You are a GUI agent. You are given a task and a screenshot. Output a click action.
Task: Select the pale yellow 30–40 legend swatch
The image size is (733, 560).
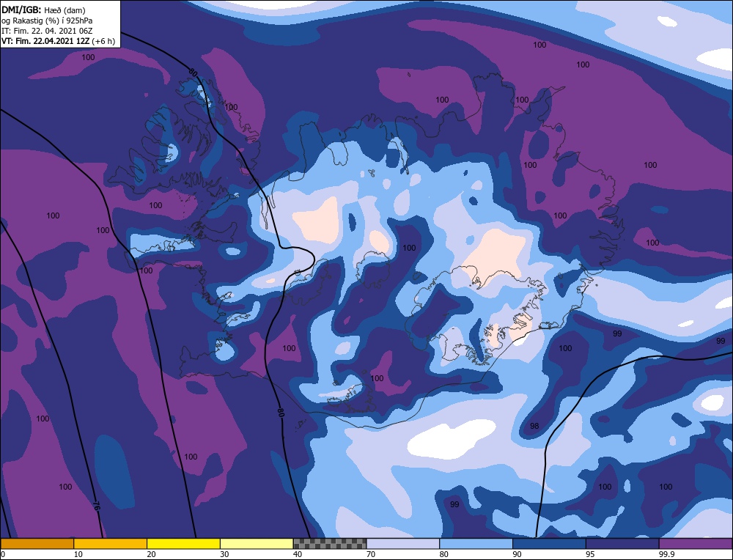pyautogui.click(x=257, y=544)
